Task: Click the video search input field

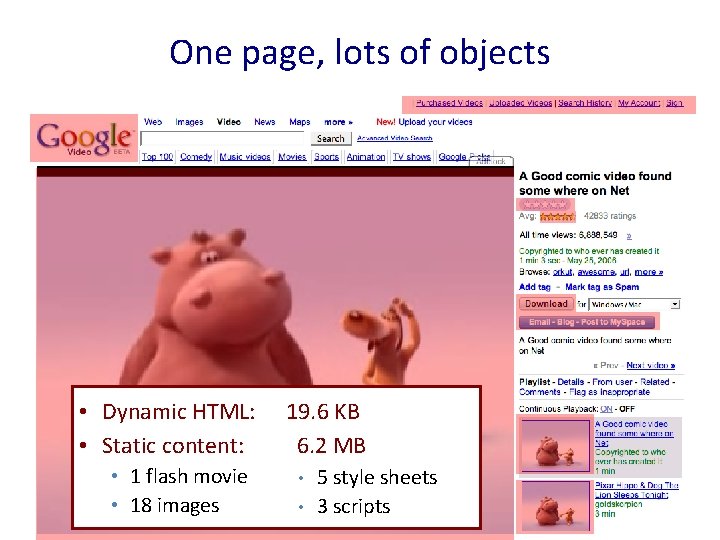Action: click(222, 138)
